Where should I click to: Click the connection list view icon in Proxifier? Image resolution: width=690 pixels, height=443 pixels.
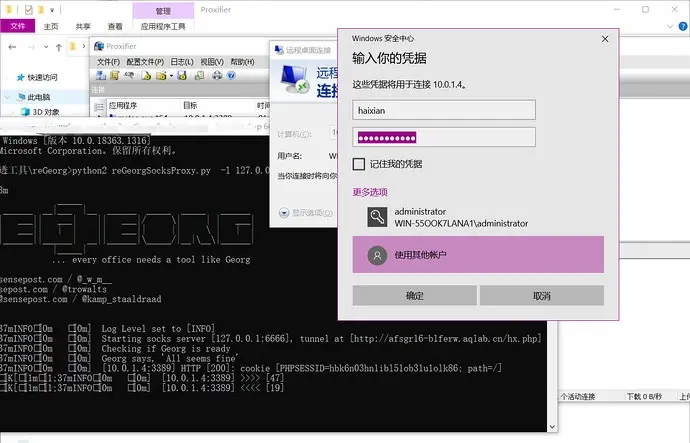[99, 107]
